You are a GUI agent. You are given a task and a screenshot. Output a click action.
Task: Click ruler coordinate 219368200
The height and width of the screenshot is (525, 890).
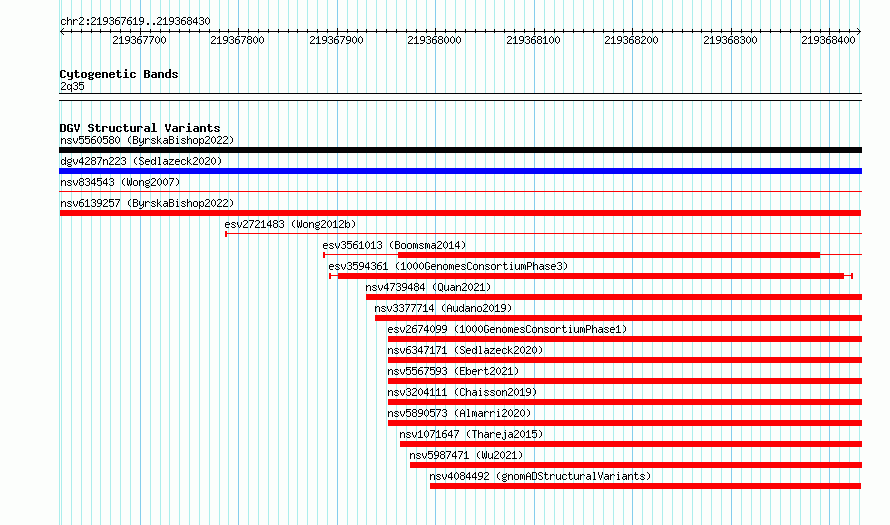coord(631,40)
